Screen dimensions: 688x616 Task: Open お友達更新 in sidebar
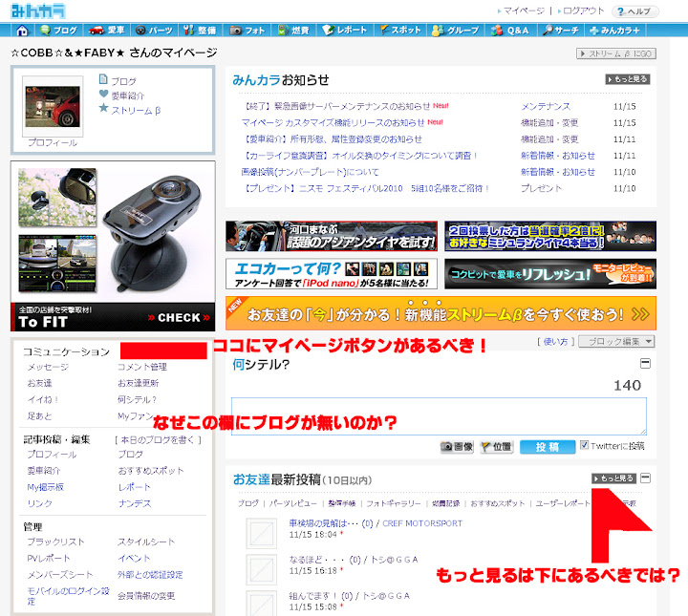pyautogui.click(x=139, y=383)
